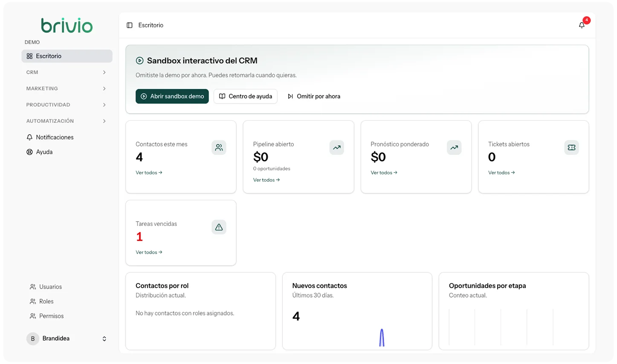Expand the Marketing sidebar section
The height and width of the screenshot is (364, 617).
(67, 89)
